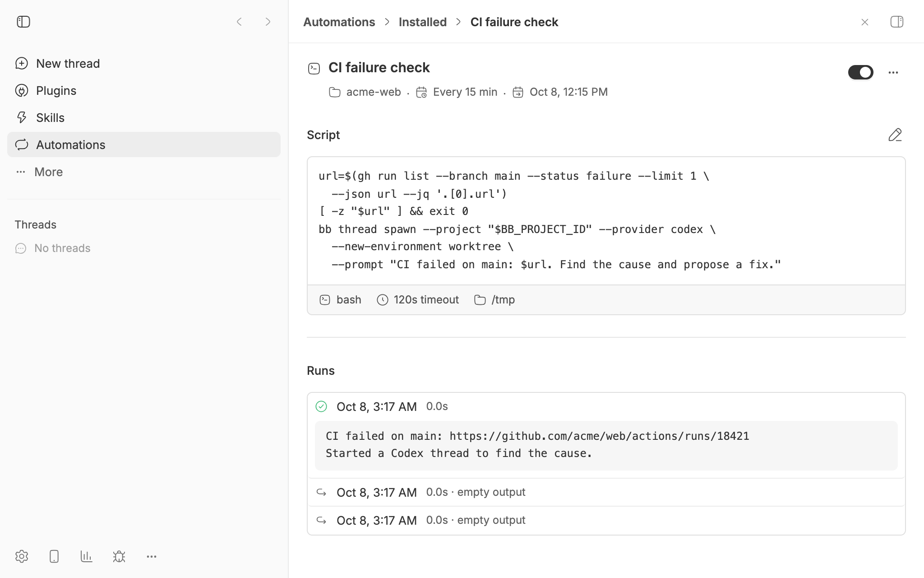Navigate to Installed breadcrumb
This screenshot has height=578, width=924.
pos(422,22)
